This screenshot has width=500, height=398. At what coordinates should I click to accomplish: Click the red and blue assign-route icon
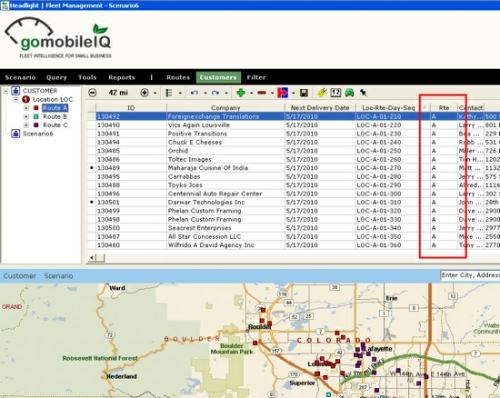(x=283, y=93)
